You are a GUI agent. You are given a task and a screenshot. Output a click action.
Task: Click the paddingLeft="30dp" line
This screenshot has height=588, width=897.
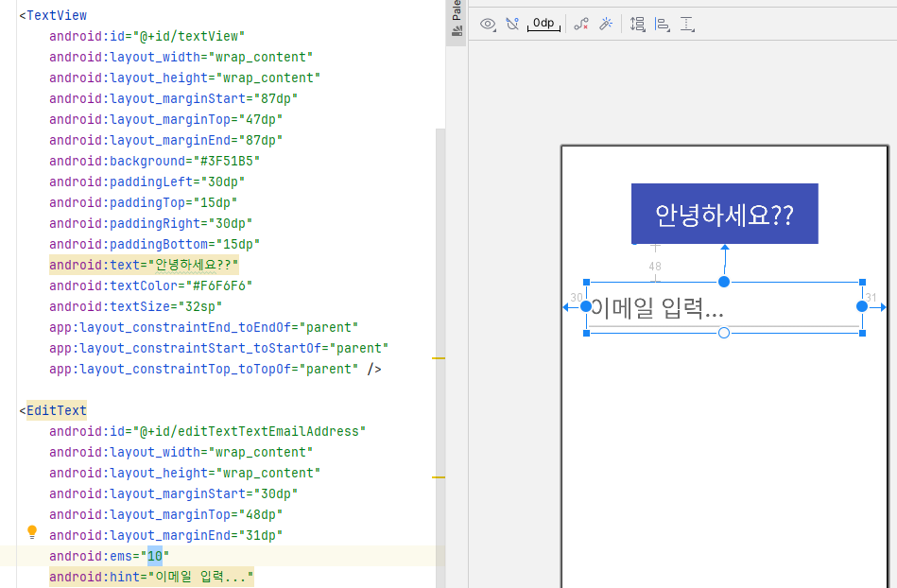click(147, 182)
